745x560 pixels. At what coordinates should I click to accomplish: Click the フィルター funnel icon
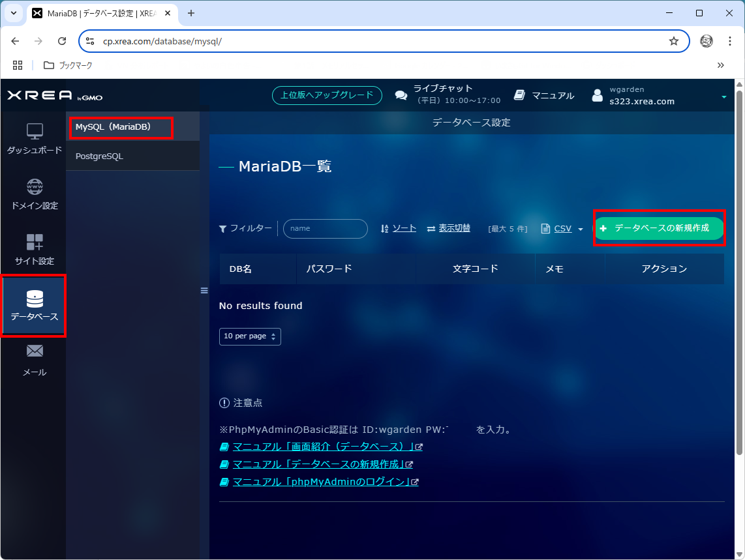222,229
